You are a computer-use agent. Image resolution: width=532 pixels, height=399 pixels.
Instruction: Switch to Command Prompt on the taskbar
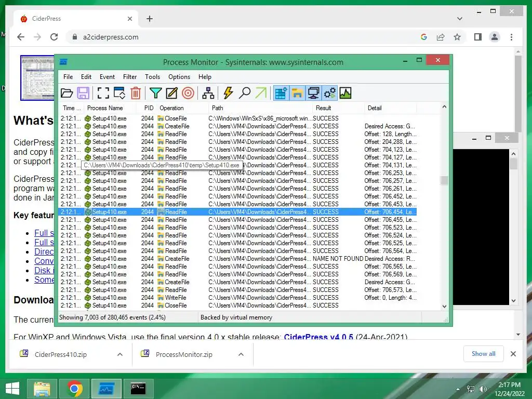[x=138, y=389]
